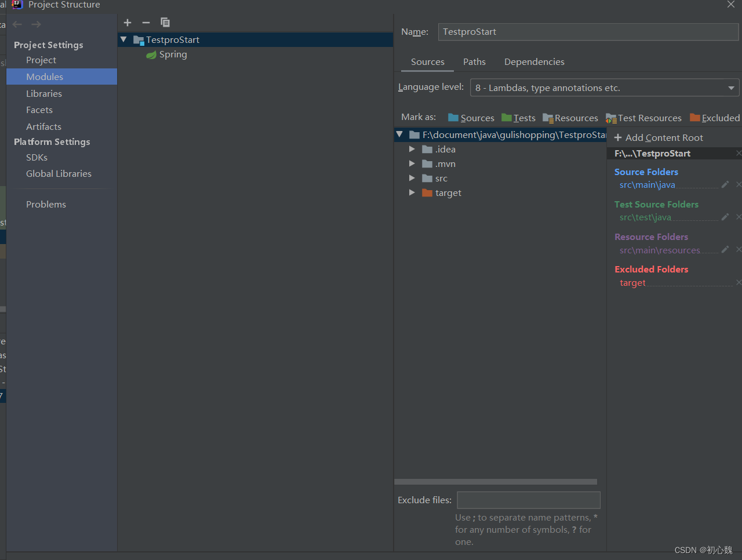742x560 pixels.
Task: Mark as Tests
Action: tap(518, 118)
